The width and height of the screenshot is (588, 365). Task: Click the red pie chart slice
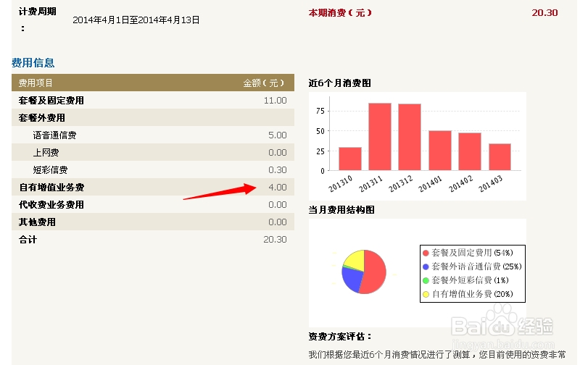(x=376, y=272)
